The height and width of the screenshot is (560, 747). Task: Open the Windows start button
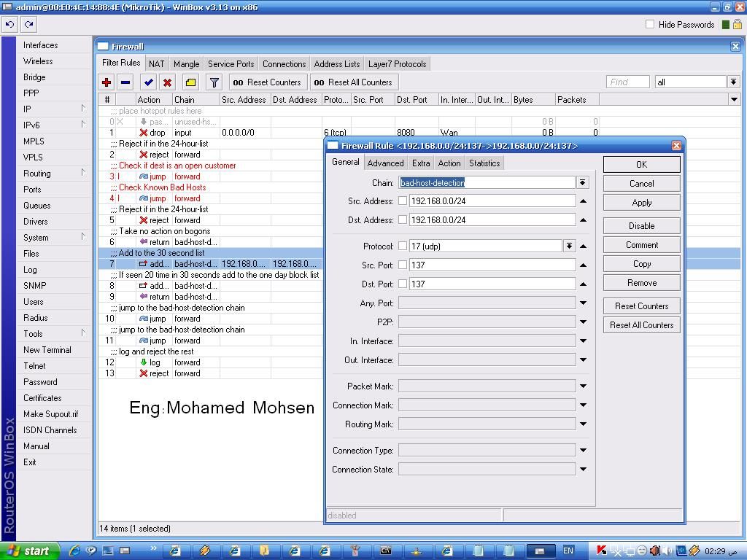click(x=29, y=551)
